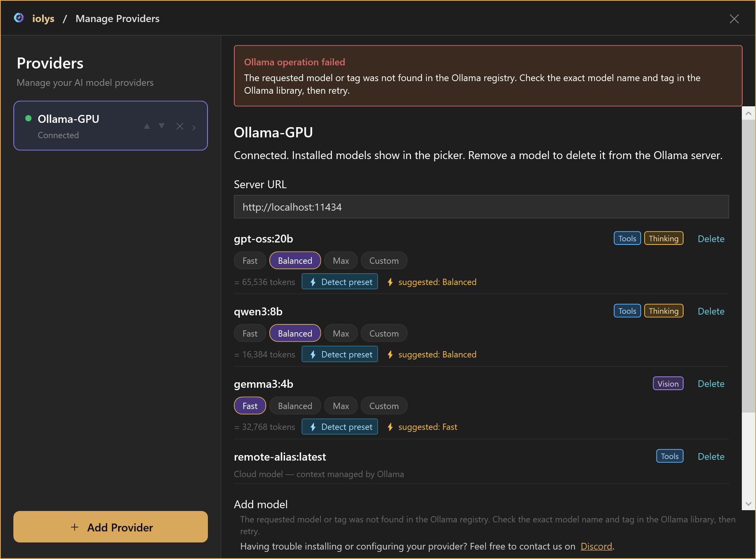Select Max preset for gpt-oss:20b
This screenshot has width=756, height=559.
click(x=341, y=261)
